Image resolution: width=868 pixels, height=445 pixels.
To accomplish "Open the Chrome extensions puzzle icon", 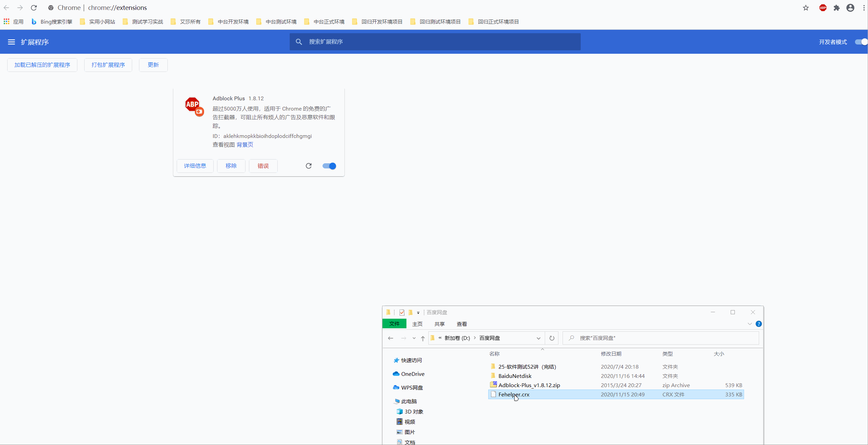I will click(x=837, y=8).
